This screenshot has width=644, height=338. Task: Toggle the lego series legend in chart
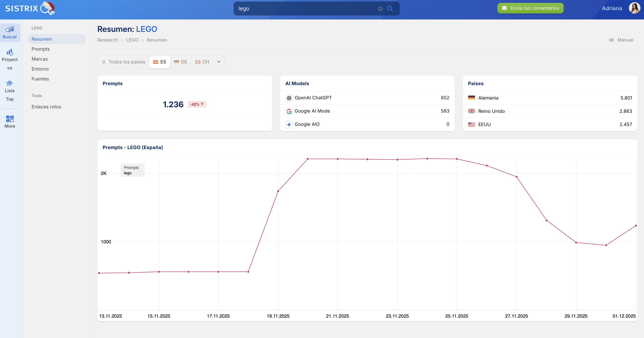(128, 173)
